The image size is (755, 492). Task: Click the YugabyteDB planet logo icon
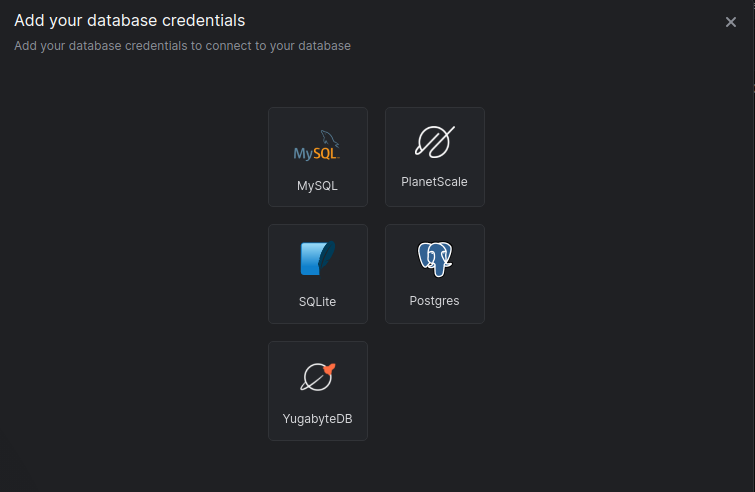pos(316,378)
